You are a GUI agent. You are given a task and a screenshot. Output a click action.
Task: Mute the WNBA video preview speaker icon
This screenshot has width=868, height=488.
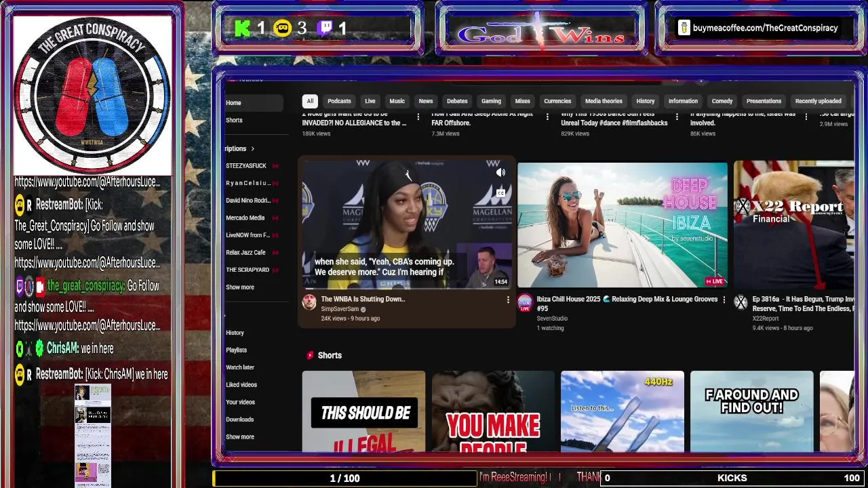pyautogui.click(x=500, y=173)
